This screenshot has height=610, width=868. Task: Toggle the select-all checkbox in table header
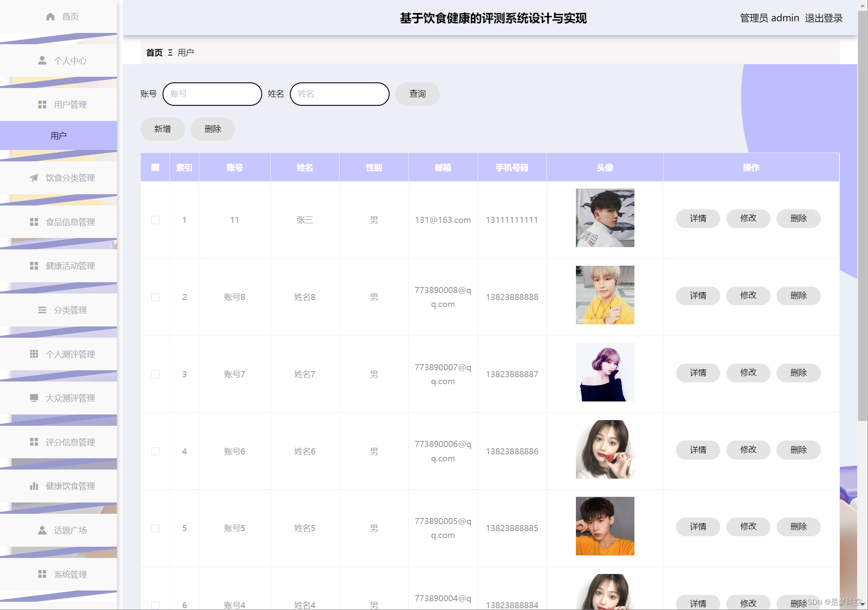155,167
